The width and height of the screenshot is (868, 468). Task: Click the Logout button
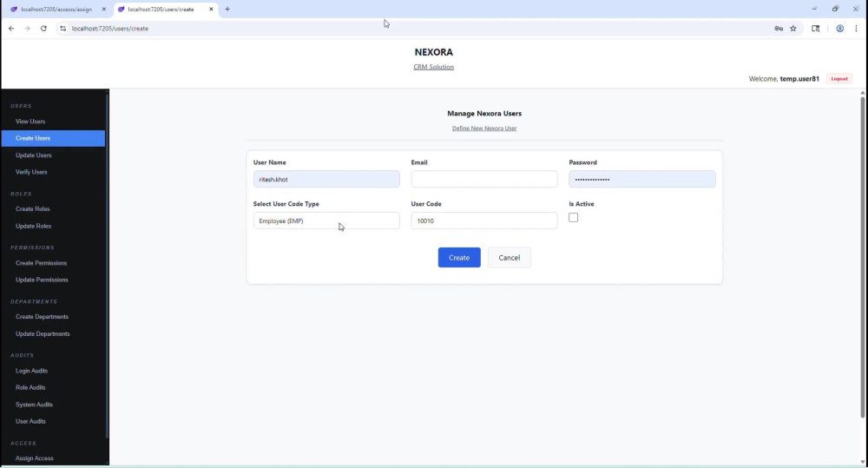click(x=839, y=79)
